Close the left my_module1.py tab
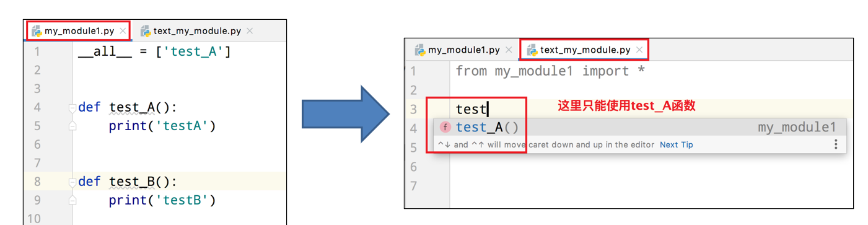The height and width of the screenshot is (225, 868). (x=123, y=30)
